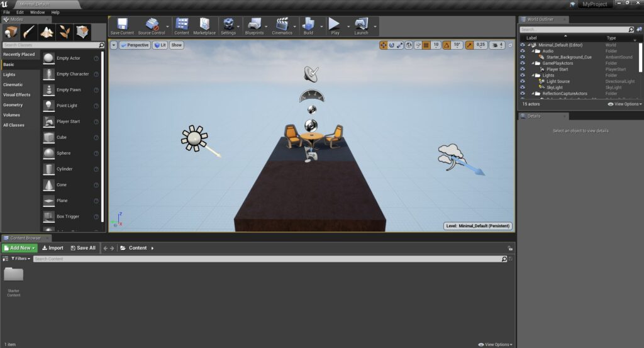Open Content Browser View Options dropdown
Screen dimensions: 644x348
[x=496, y=345]
